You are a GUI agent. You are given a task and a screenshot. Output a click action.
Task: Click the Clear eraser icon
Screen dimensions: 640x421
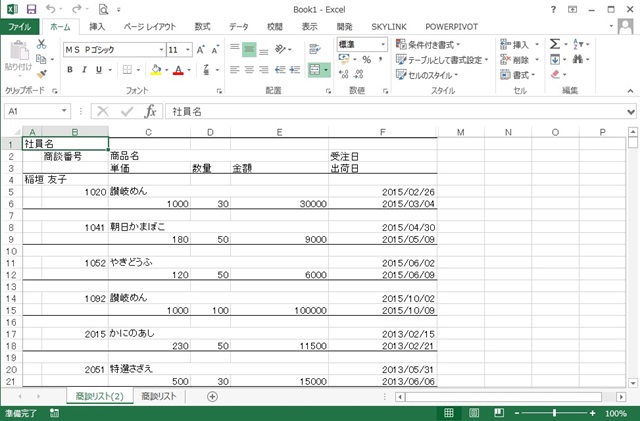click(555, 74)
